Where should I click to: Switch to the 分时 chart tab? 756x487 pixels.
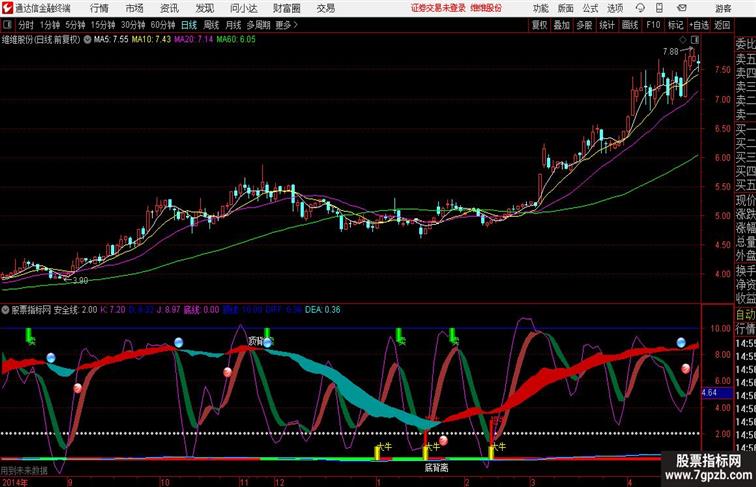(x=26, y=25)
